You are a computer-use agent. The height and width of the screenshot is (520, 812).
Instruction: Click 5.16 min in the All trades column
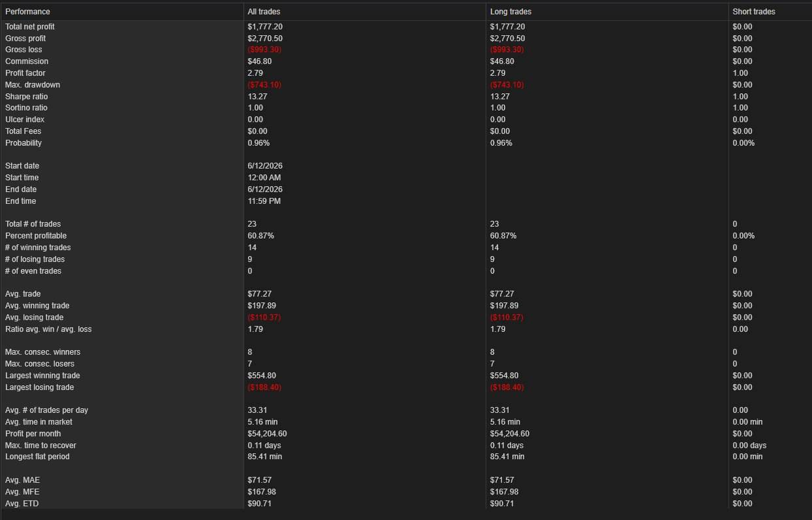point(262,422)
